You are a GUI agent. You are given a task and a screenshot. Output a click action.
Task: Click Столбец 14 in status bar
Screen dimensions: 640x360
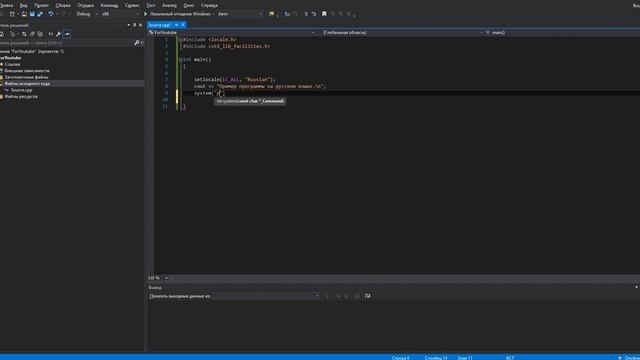tap(436, 358)
